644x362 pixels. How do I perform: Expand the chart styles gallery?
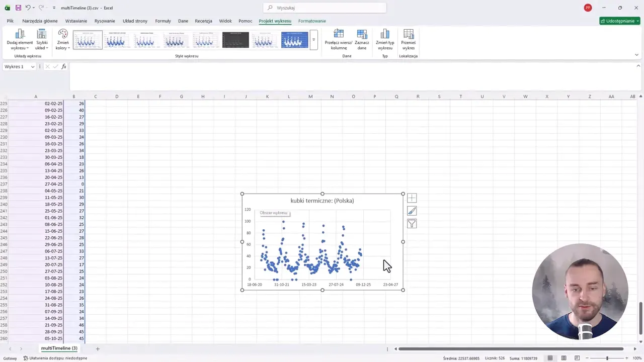(313, 40)
